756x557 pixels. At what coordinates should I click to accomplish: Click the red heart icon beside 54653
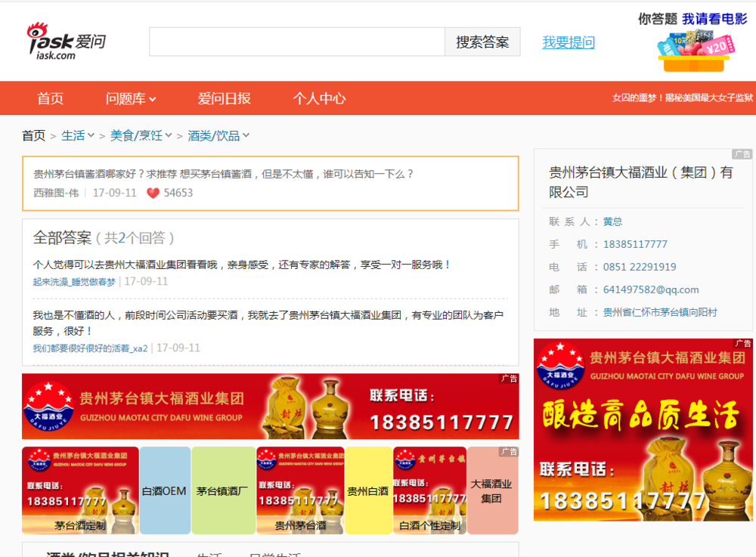(x=153, y=193)
